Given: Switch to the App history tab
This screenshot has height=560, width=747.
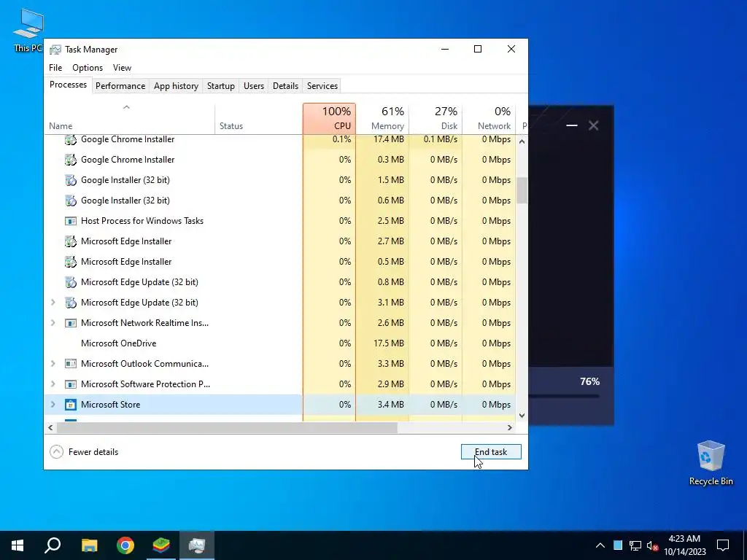Looking at the screenshot, I should [176, 86].
